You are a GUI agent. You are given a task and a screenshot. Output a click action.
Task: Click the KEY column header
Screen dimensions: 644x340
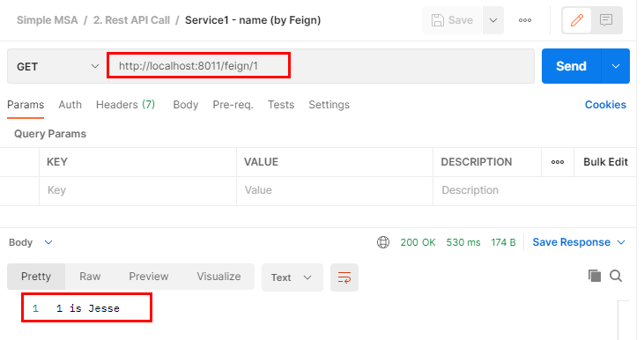[x=57, y=162]
